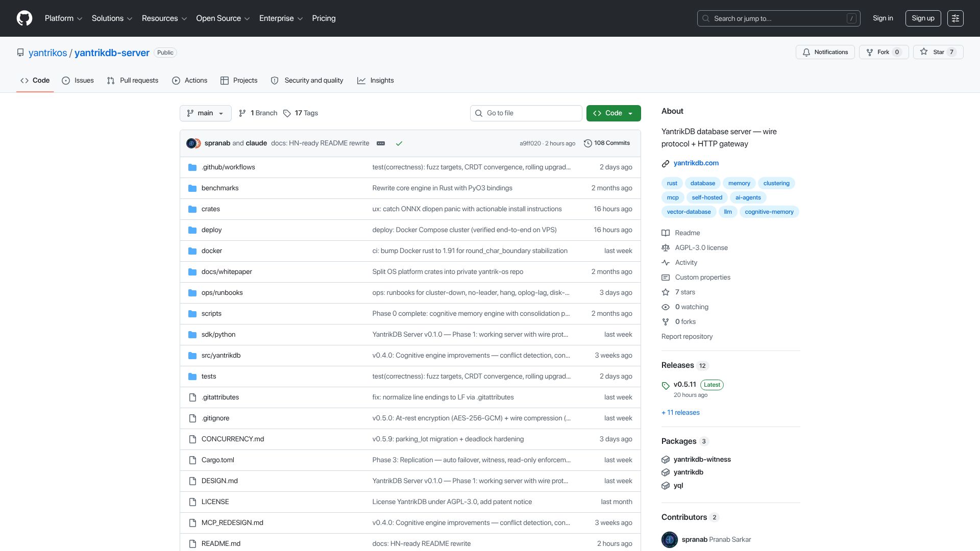Viewport: 980px width, 551px height.
Task: Switch to the Issues tab
Action: (x=78, y=81)
